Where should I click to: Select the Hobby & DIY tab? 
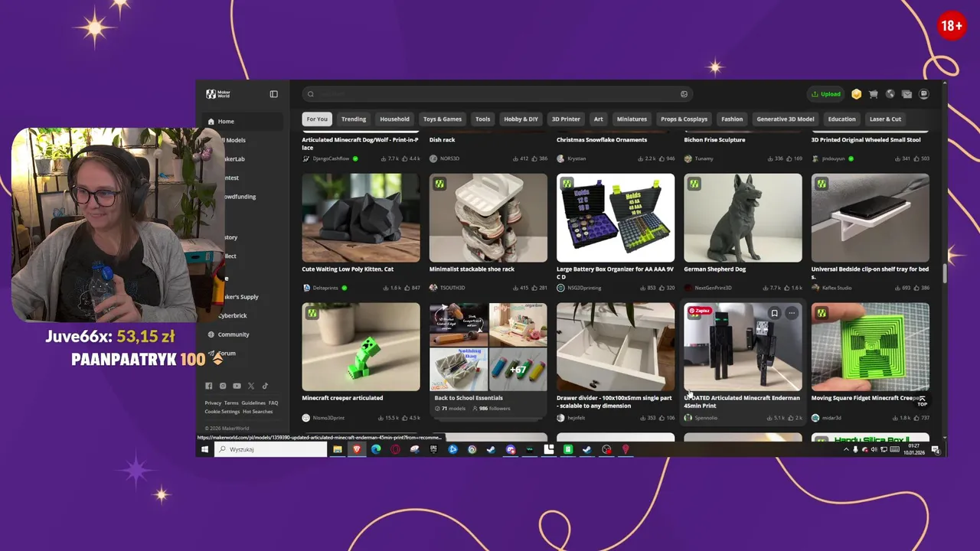pyautogui.click(x=521, y=119)
